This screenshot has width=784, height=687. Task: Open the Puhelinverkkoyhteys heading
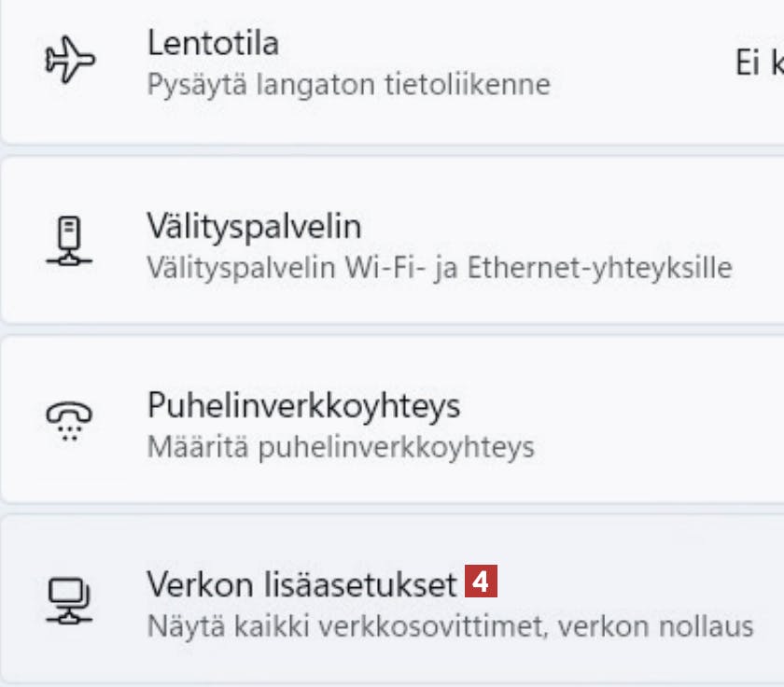click(x=303, y=405)
